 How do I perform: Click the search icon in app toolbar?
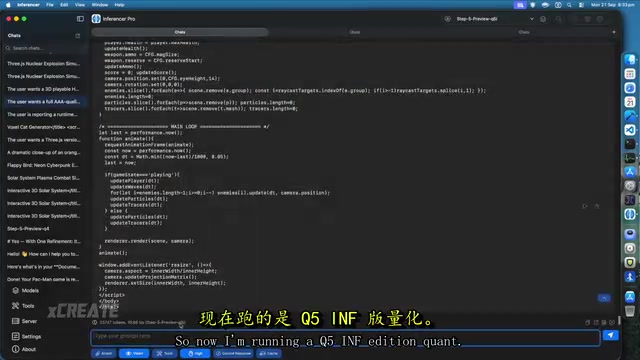click(x=558, y=19)
